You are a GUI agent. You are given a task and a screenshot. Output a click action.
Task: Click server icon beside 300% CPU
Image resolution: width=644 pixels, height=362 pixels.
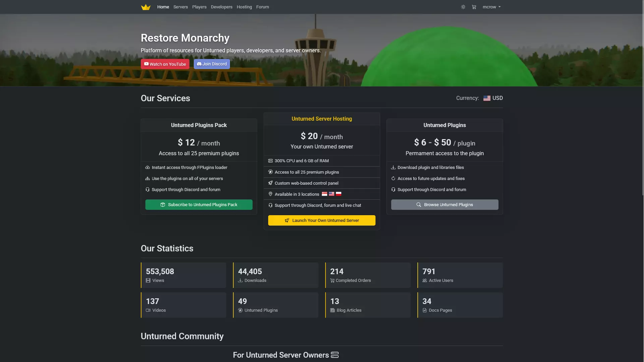pyautogui.click(x=270, y=161)
